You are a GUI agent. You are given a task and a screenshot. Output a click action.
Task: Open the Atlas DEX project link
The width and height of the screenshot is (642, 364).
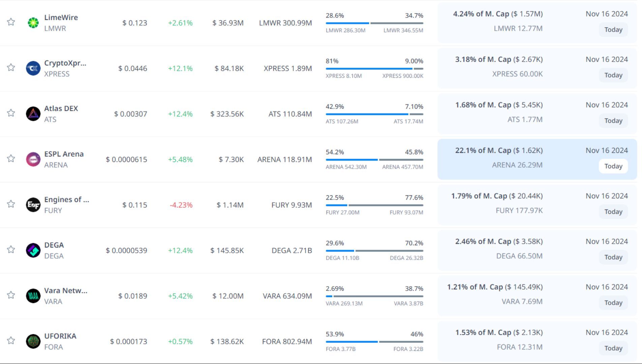[61, 108]
